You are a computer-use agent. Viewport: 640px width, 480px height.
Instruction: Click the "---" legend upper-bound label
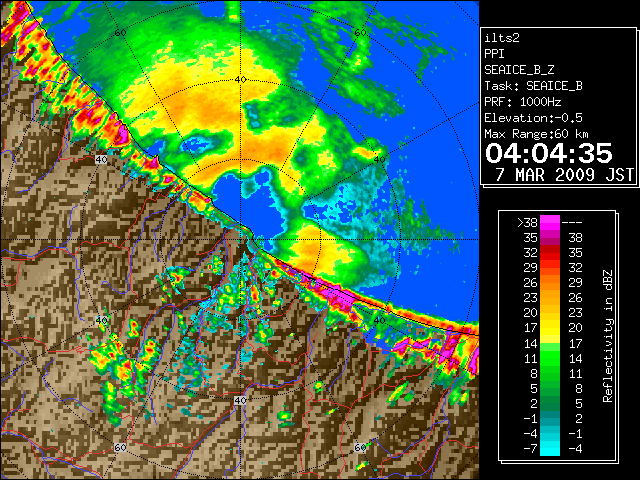pyautogui.click(x=572, y=222)
